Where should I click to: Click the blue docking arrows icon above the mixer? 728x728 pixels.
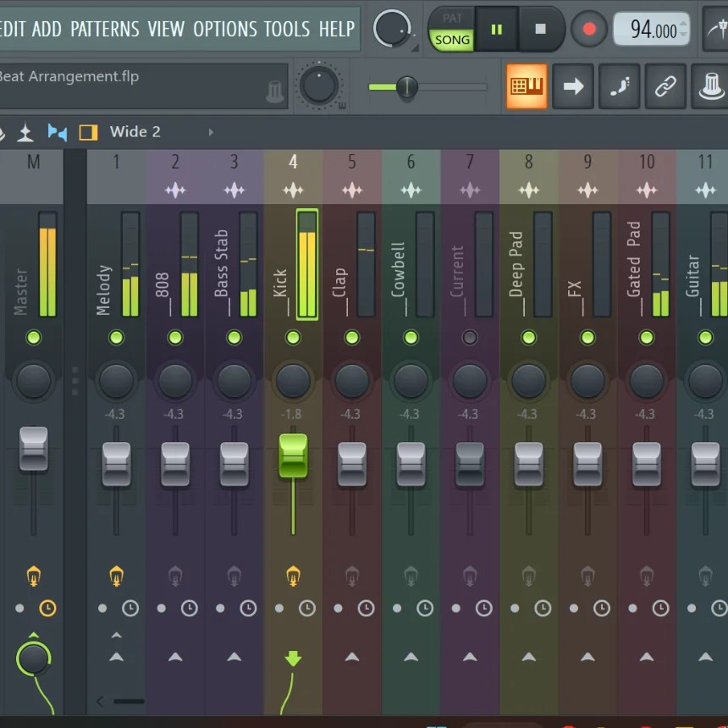tap(58, 132)
